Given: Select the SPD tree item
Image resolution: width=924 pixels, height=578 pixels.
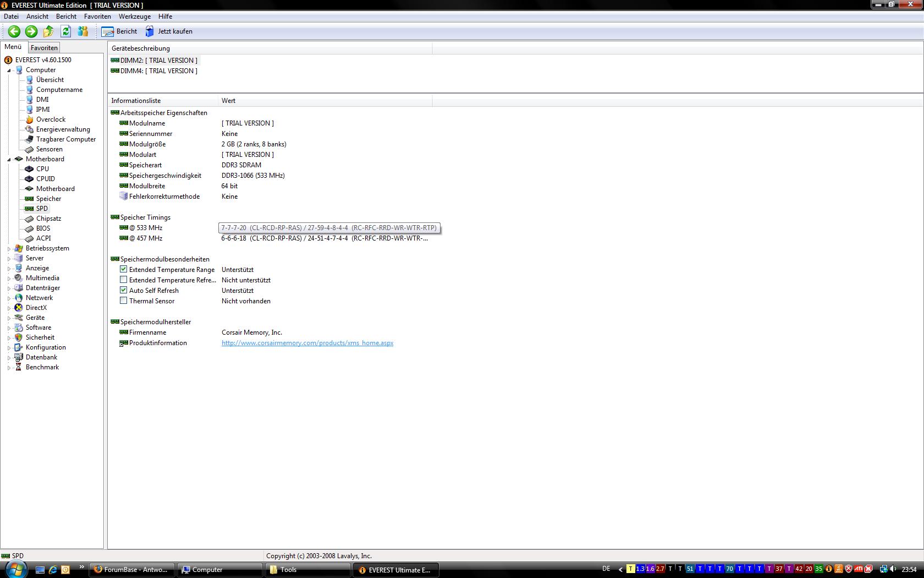Looking at the screenshot, I should tap(42, 209).
